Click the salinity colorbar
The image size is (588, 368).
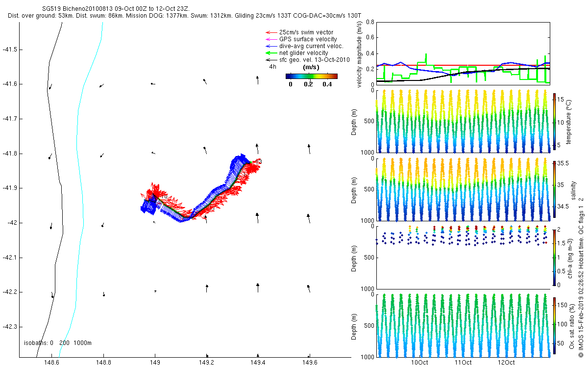(555, 188)
